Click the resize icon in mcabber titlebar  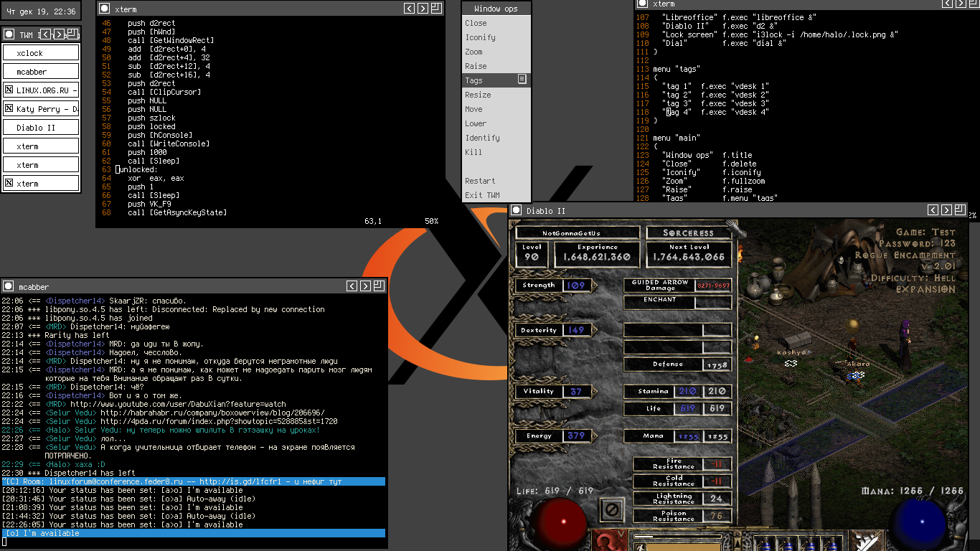tap(379, 286)
